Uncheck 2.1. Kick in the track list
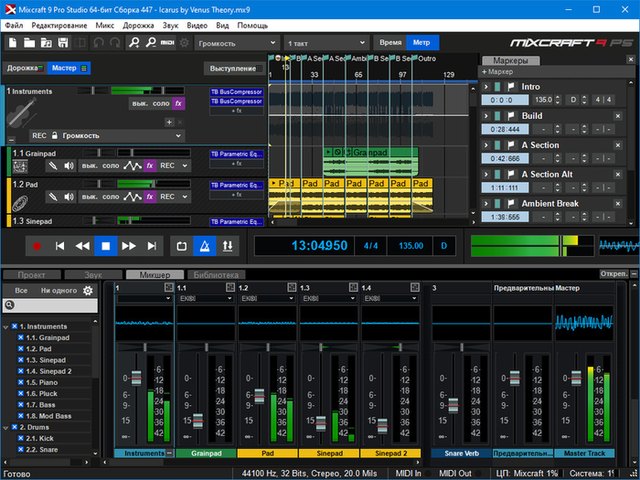640x480 pixels. [19, 437]
